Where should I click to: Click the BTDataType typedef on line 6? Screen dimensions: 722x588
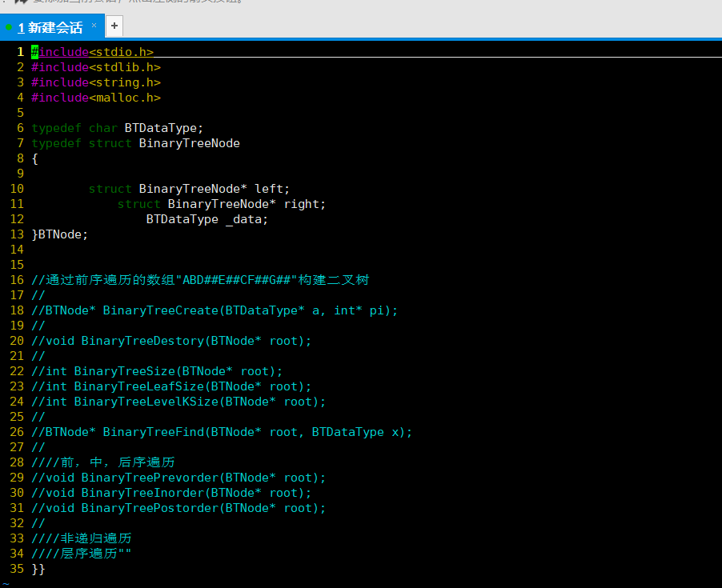[162, 127]
